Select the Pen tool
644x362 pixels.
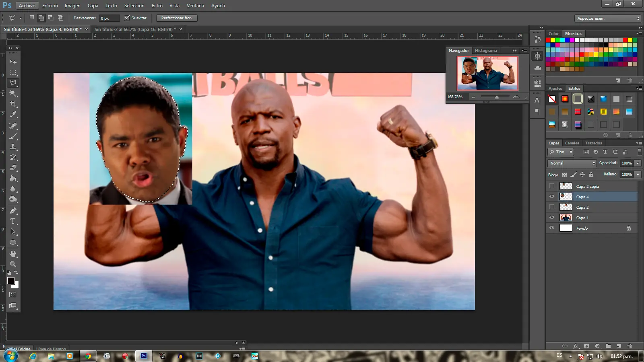(13, 210)
